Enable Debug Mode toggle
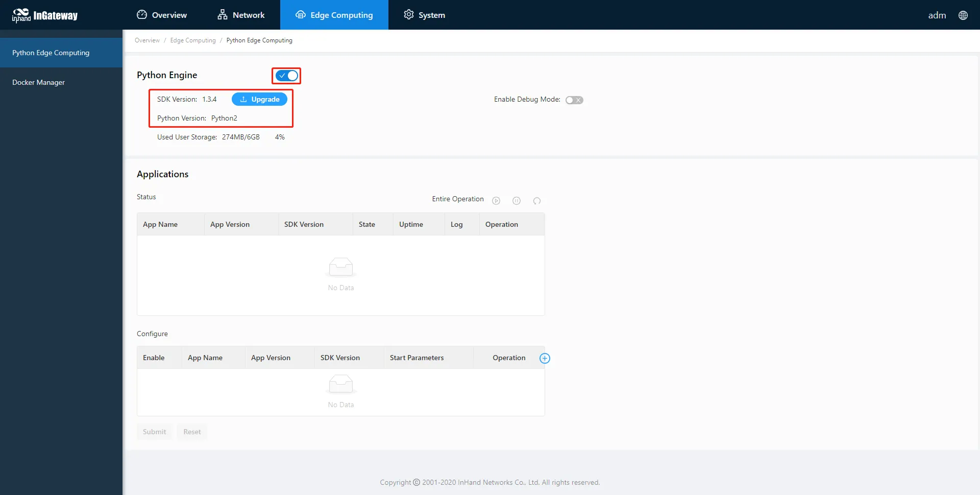980x495 pixels. point(574,100)
